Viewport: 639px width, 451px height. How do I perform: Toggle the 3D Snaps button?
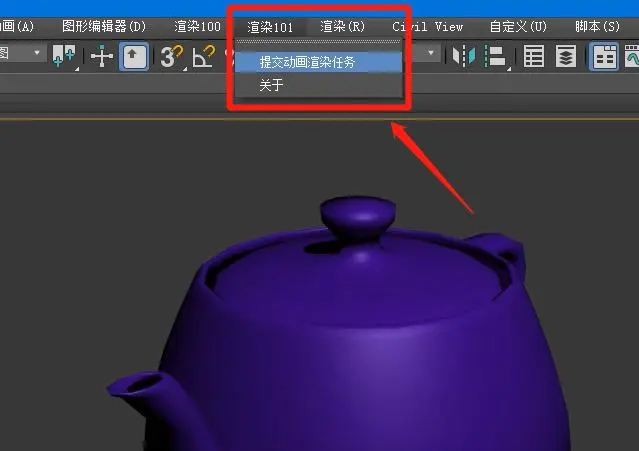(x=172, y=57)
